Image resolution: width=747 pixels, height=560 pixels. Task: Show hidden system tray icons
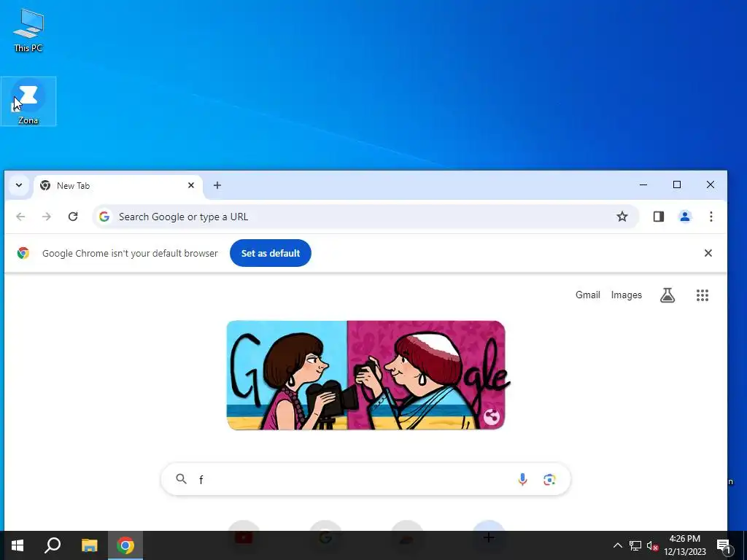click(x=617, y=545)
